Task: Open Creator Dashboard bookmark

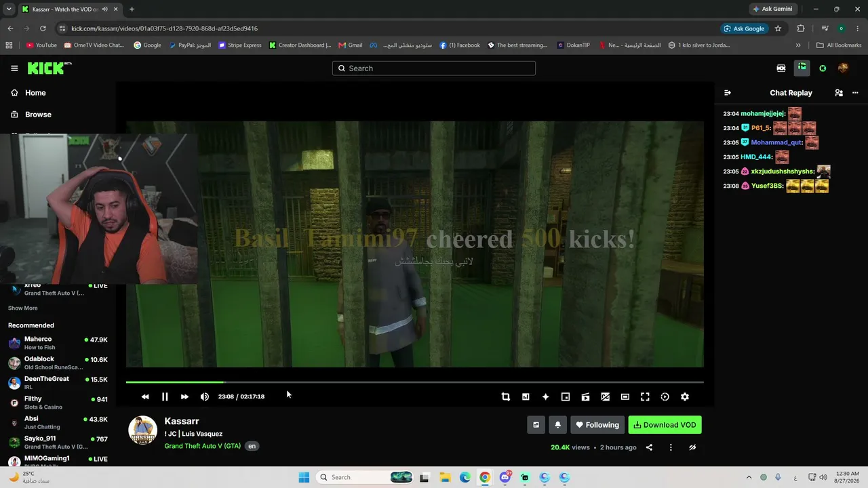Action: [x=300, y=45]
